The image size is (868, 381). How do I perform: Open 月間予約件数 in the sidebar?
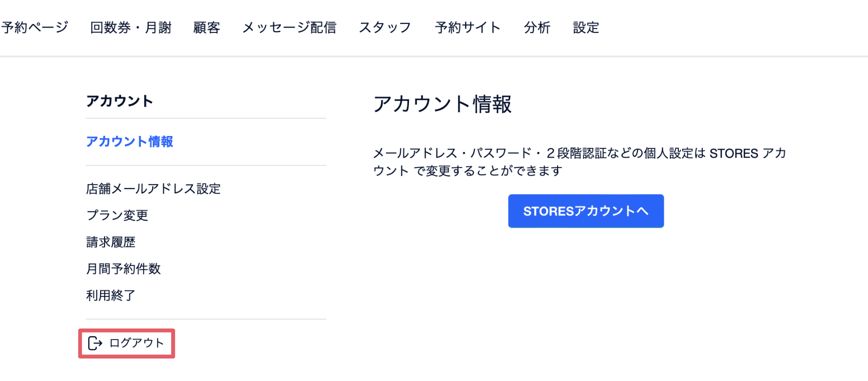pos(123,268)
